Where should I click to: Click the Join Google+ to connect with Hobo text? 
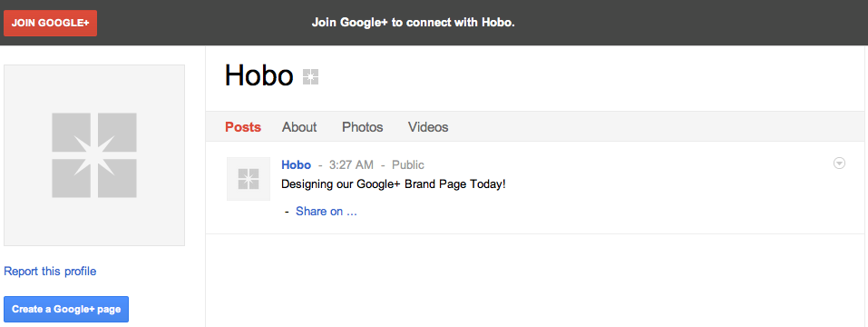point(414,23)
